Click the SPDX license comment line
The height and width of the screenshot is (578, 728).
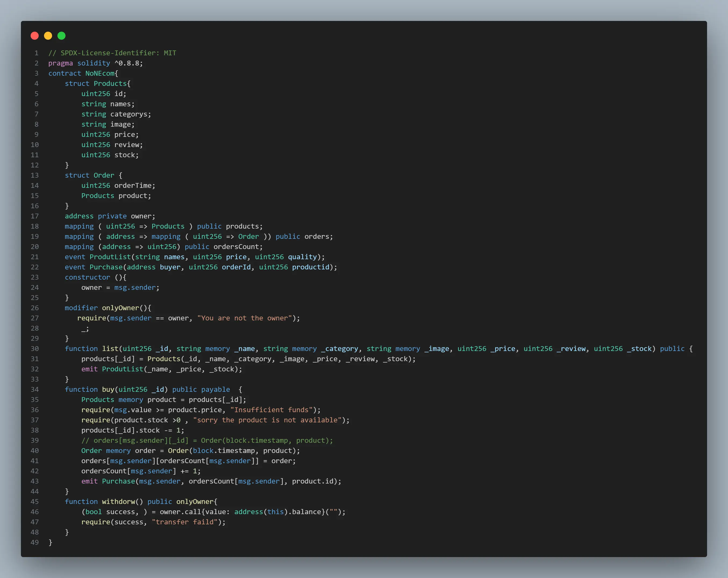112,53
